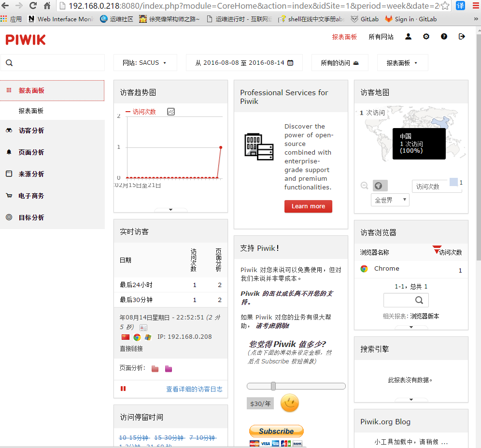The height and width of the screenshot is (448, 481).
Task: Open 来源分析 in the sidebar menu
Action: 52,174
